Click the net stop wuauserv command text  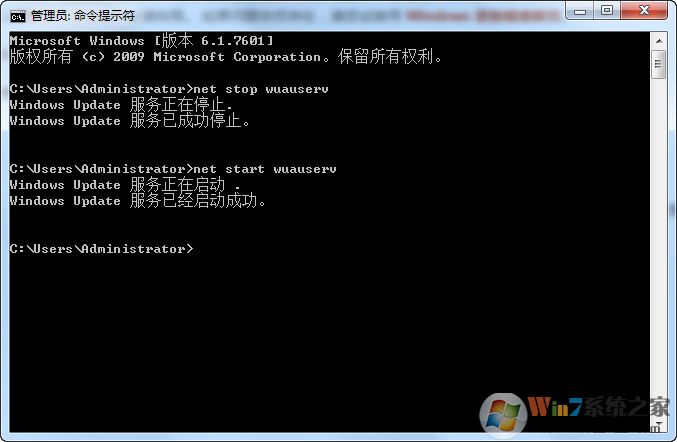click(260, 89)
